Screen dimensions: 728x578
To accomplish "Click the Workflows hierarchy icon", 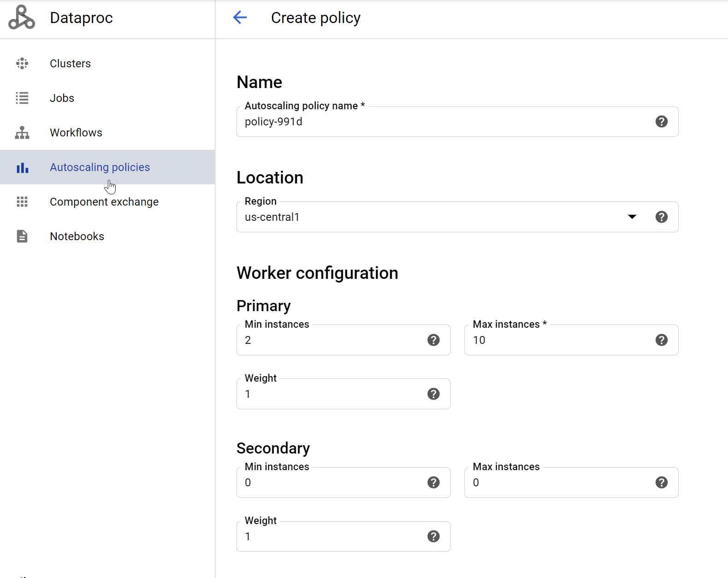I will click(x=22, y=133).
